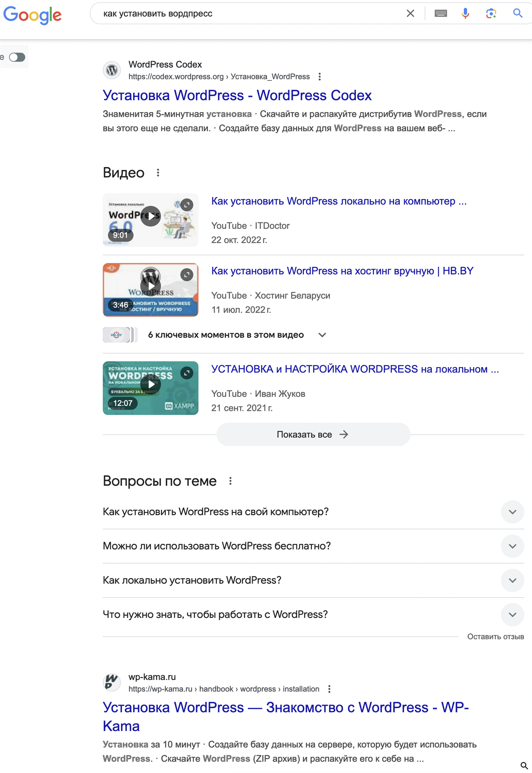The width and height of the screenshot is (532, 773).
Task: Open the virtual keyboard input tool
Action: pyautogui.click(x=441, y=14)
